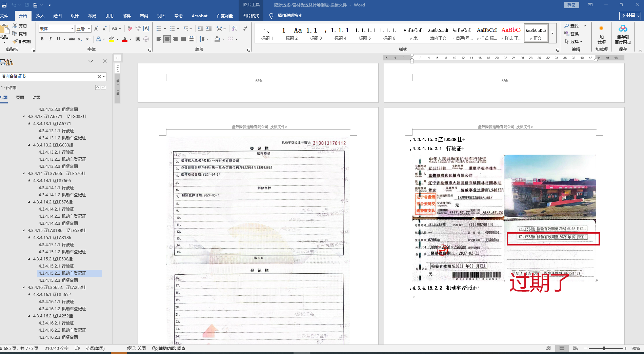
Task: Toggle bold formatting
Action: (x=42, y=39)
